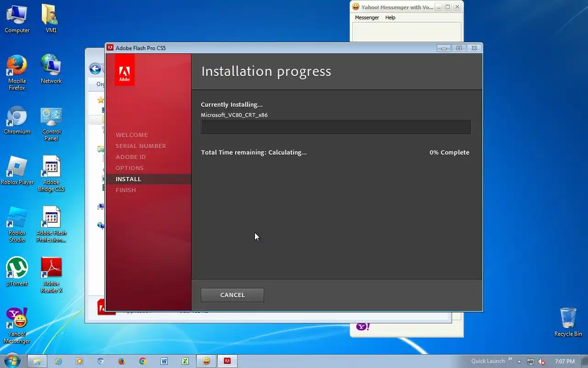Open Microsoft Excel from the taskbar
588x368 pixels.
[185, 362]
